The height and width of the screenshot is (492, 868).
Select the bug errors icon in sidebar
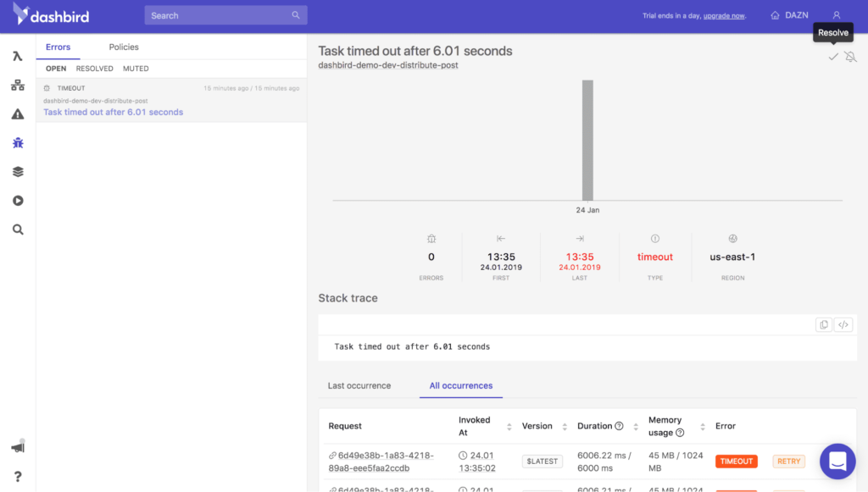[x=18, y=142]
